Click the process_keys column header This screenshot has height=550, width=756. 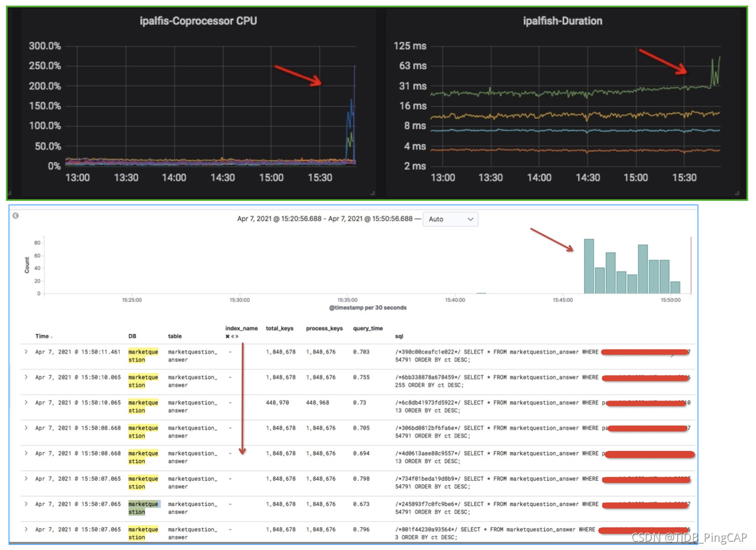[323, 328]
